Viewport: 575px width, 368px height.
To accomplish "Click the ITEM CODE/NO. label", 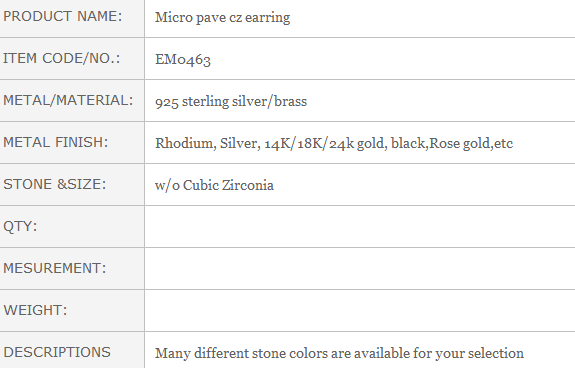I will coord(62,58).
